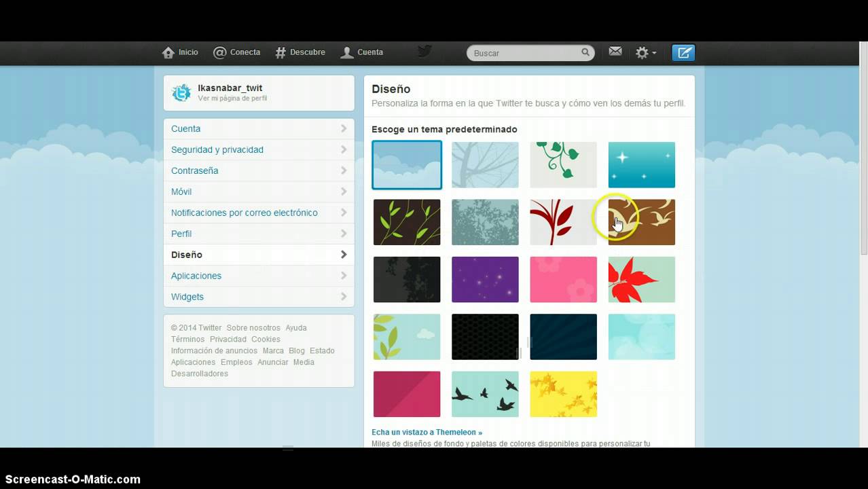Click chevron next to Notificaciones por correo
The width and height of the screenshot is (868, 489).
(344, 213)
